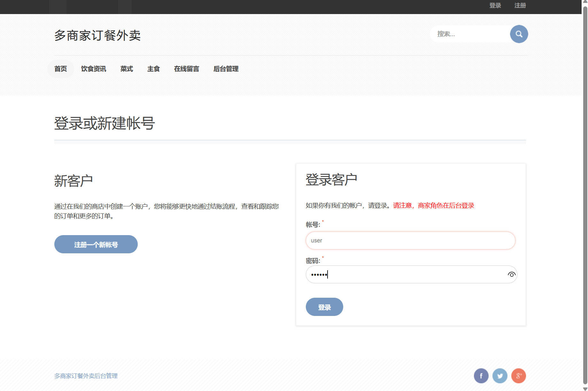Screen dimensions: 588x391
Task: Open the 多商家订餐外卖后台管理 footer link
Action: (x=86, y=376)
